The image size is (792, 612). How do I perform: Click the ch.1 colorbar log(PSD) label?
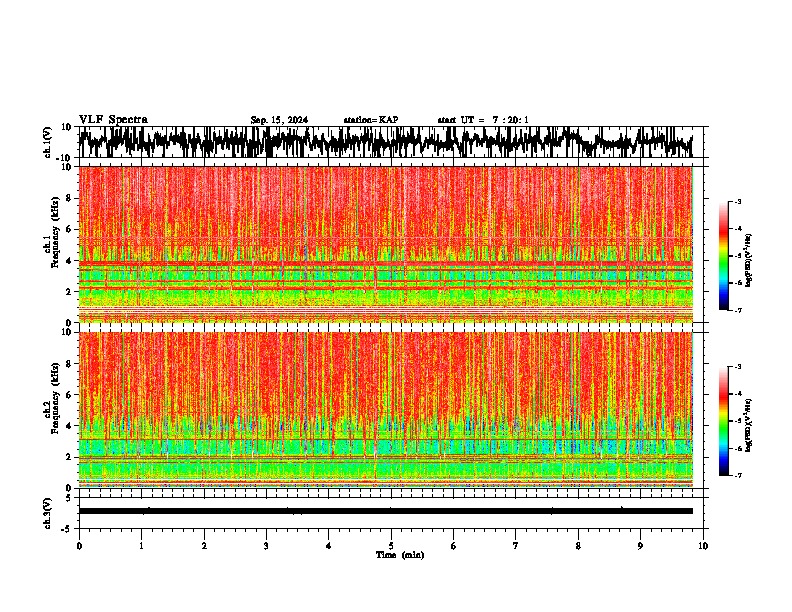pyautogui.click(x=749, y=260)
